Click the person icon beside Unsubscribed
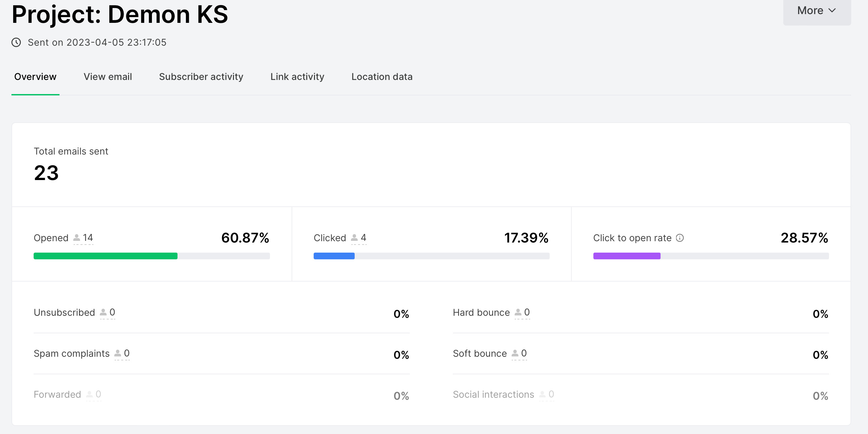Image resolution: width=868 pixels, height=434 pixels. point(103,312)
